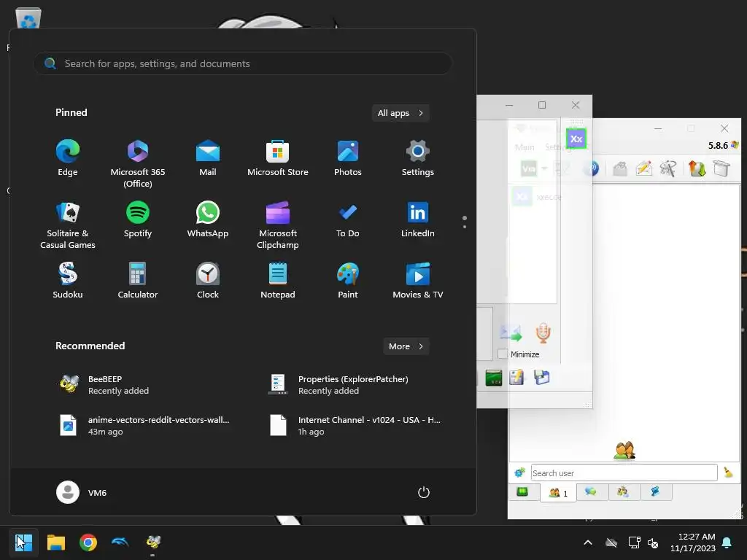Screen dimensions: 747x560
Task: Launch the Calculator app
Action: click(138, 281)
